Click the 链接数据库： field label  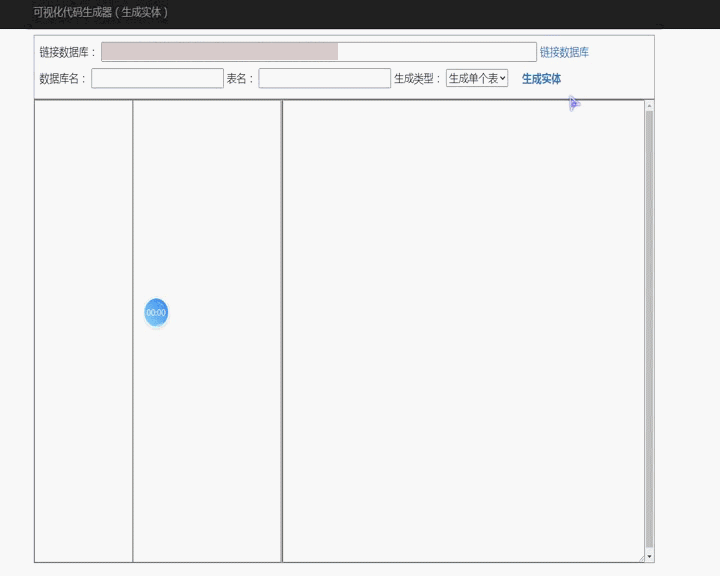coord(68,52)
